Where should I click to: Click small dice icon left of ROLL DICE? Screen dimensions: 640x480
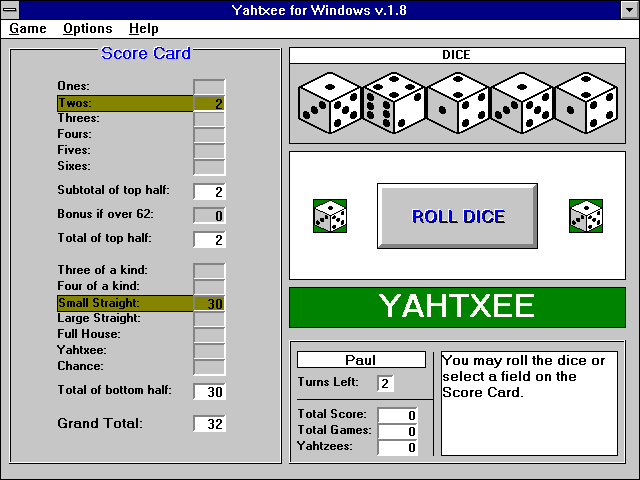tap(330, 216)
